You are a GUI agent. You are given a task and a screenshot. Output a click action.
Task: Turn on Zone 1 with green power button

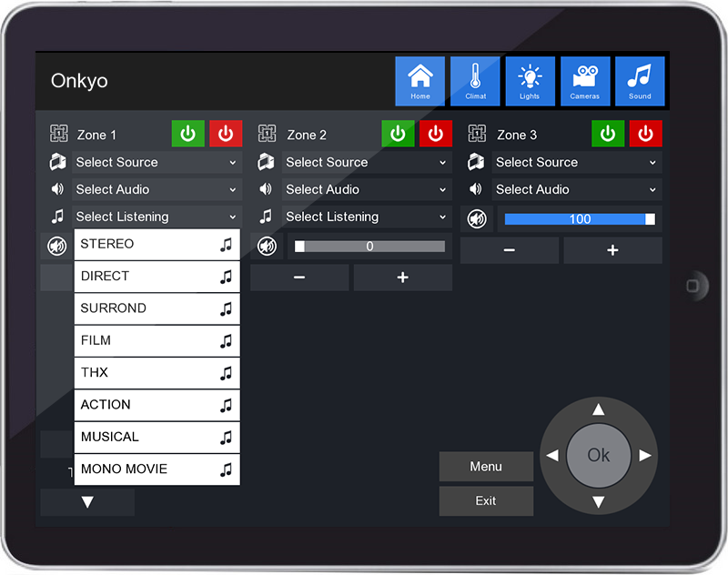(188, 134)
